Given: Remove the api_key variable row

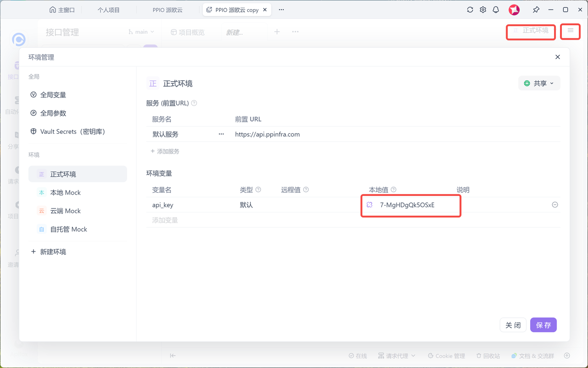Looking at the screenshot, I should click(x=555, y=205).
